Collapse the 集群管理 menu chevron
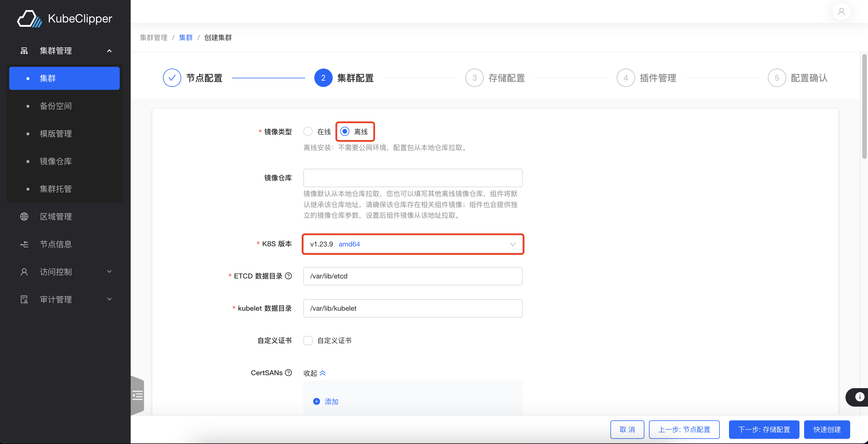 (109, 51)
